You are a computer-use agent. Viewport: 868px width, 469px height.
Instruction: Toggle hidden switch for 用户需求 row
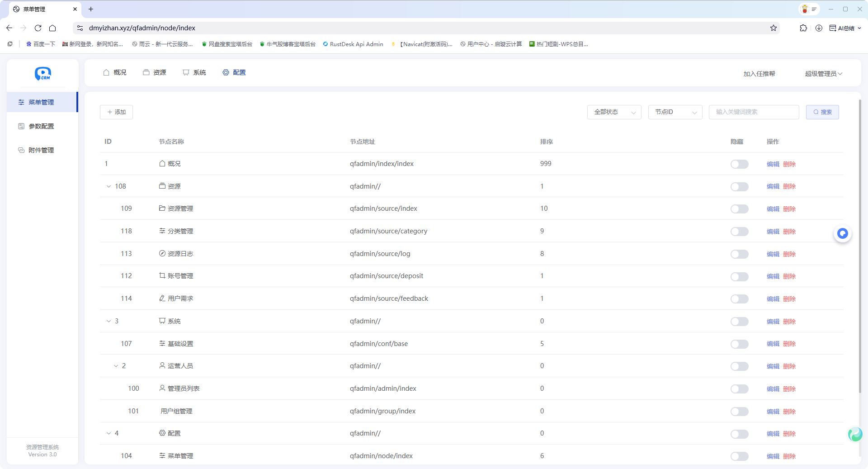(x=739, y=299)
